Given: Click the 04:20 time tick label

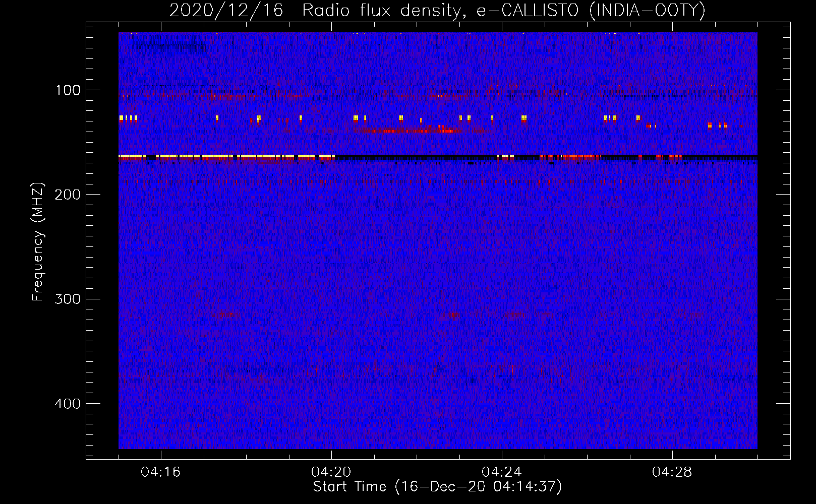Looking at the screenshot, I should point(331,472).
